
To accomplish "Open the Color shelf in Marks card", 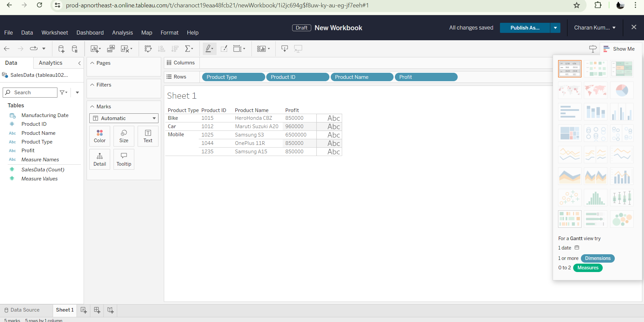I will tap(99, 136).
